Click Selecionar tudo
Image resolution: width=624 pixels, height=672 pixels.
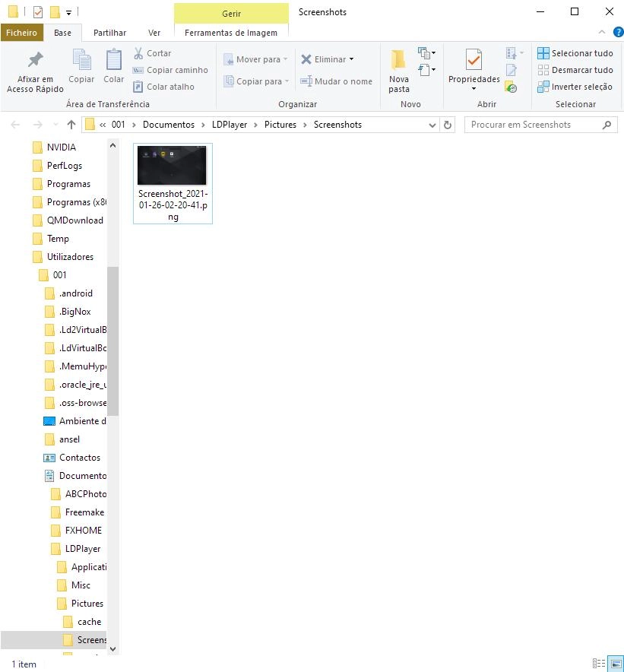point(575,53)
